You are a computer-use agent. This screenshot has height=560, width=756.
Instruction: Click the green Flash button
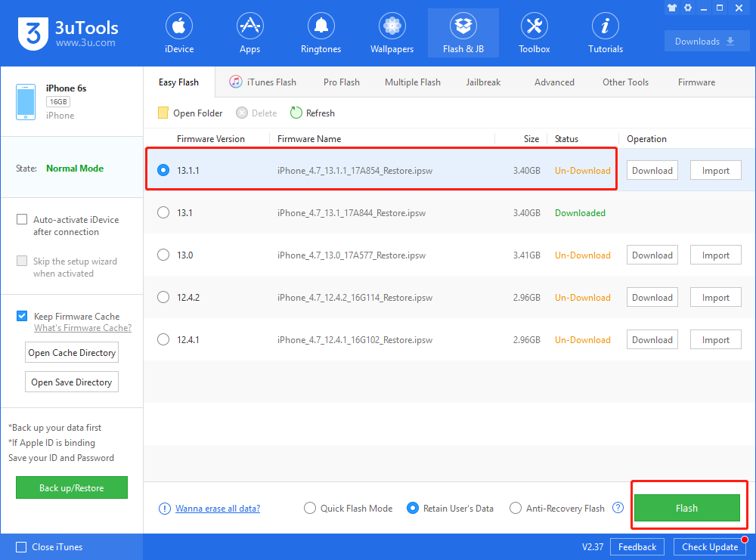pyautogui.click(x=686, y=508)
